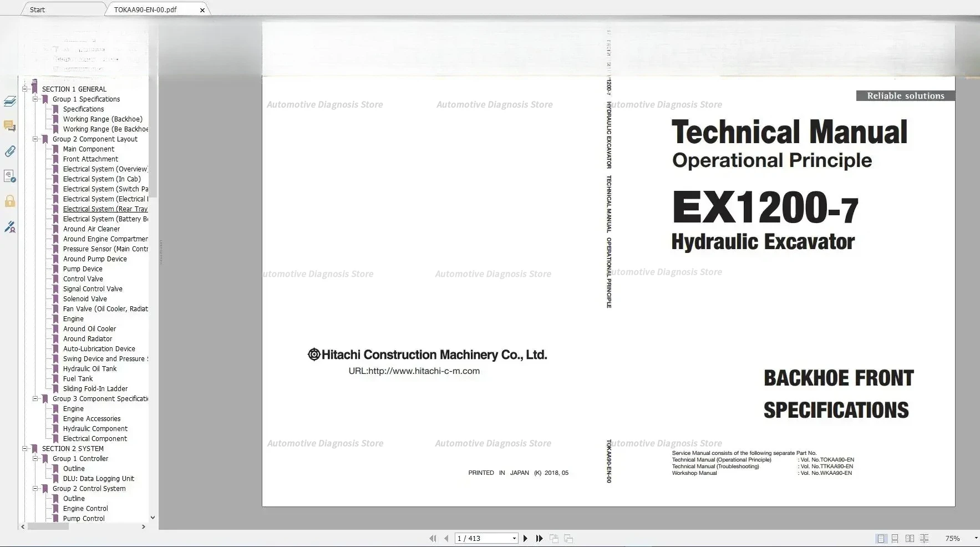Enable facing pages view mode
Screen dimensions: 980x547
pos(910,538)
